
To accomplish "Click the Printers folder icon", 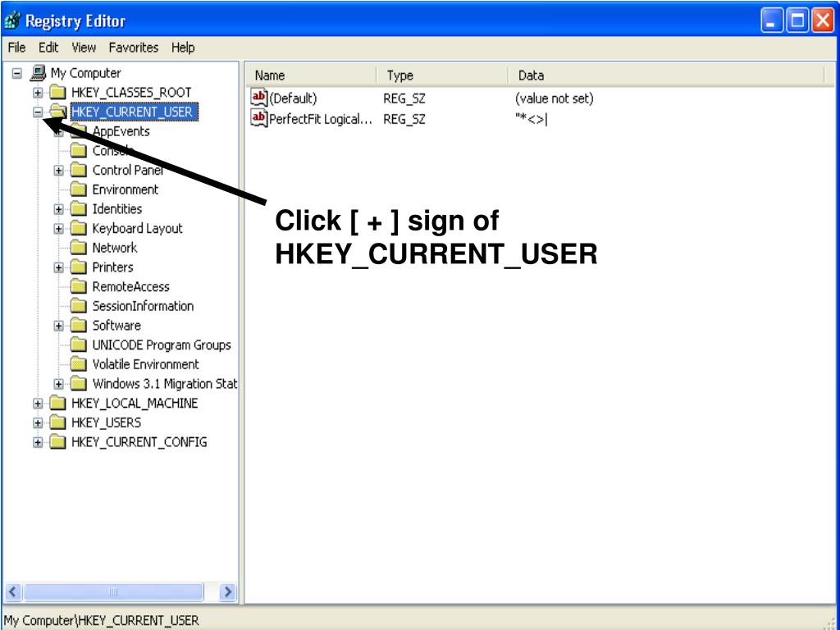I will coord(79,267).
